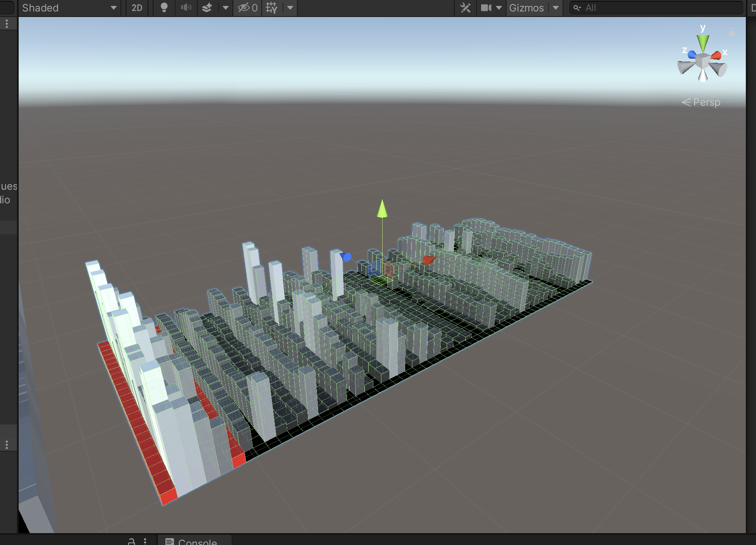This screenshot has width=756, height=545.
Task: Expand the Gizmos dropdown arrow
Action: 556,8
